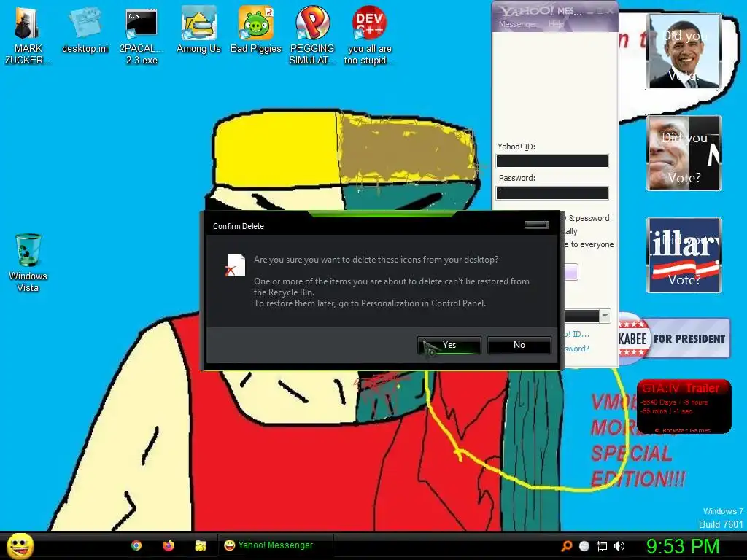Select the PEGGING SIMULAT... desktop icon
Screen dimensions: 747x560
point(312,35)
